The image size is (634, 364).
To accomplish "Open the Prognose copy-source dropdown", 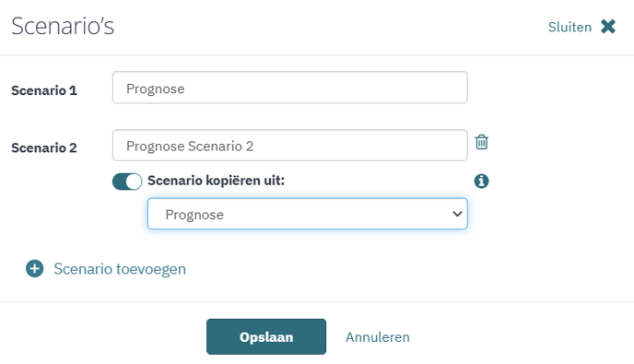I will pos(307,214).
